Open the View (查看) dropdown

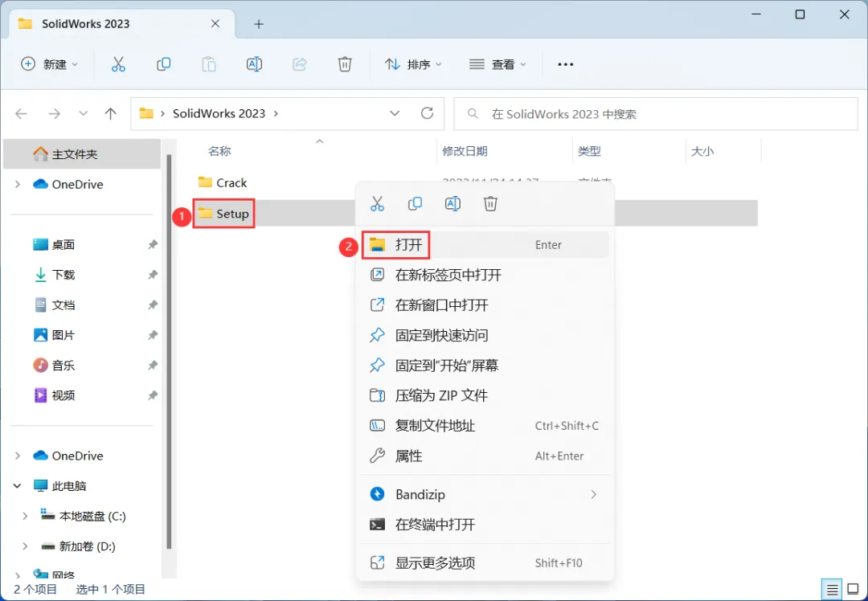[x=497, y=64]
